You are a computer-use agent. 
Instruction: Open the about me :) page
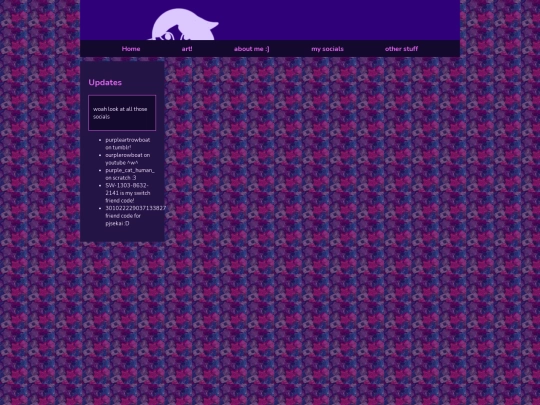coord(251,49)
